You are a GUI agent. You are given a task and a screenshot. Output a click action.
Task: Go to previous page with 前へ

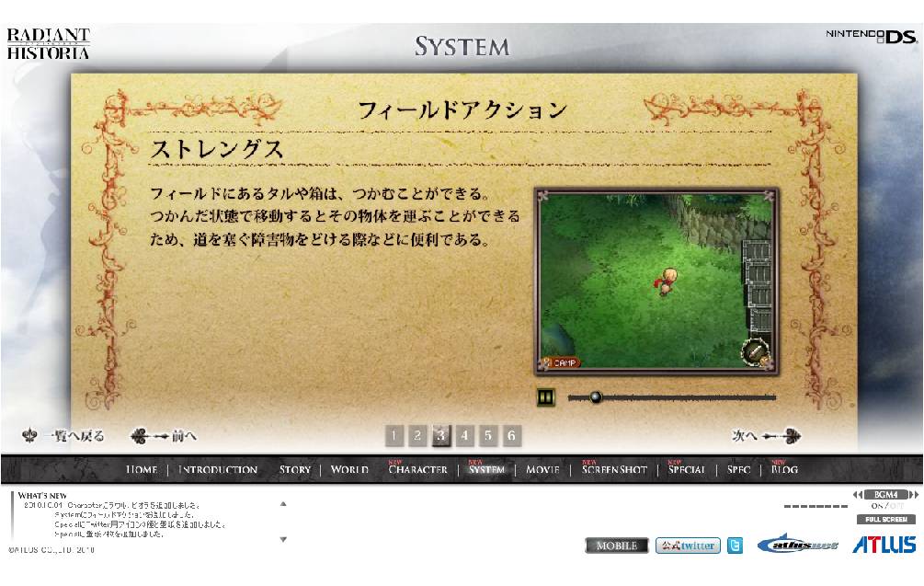(164, 436)
